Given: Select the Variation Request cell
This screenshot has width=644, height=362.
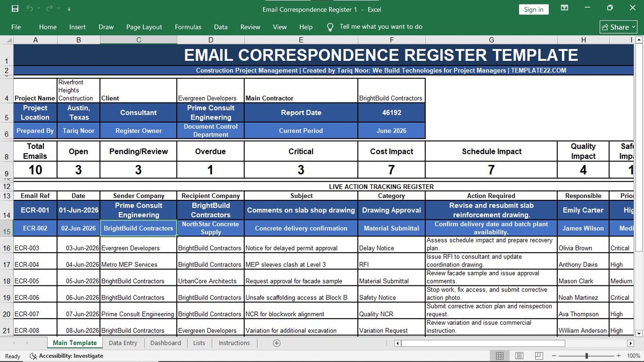Looking at the screenshot, I should point(391,327).
